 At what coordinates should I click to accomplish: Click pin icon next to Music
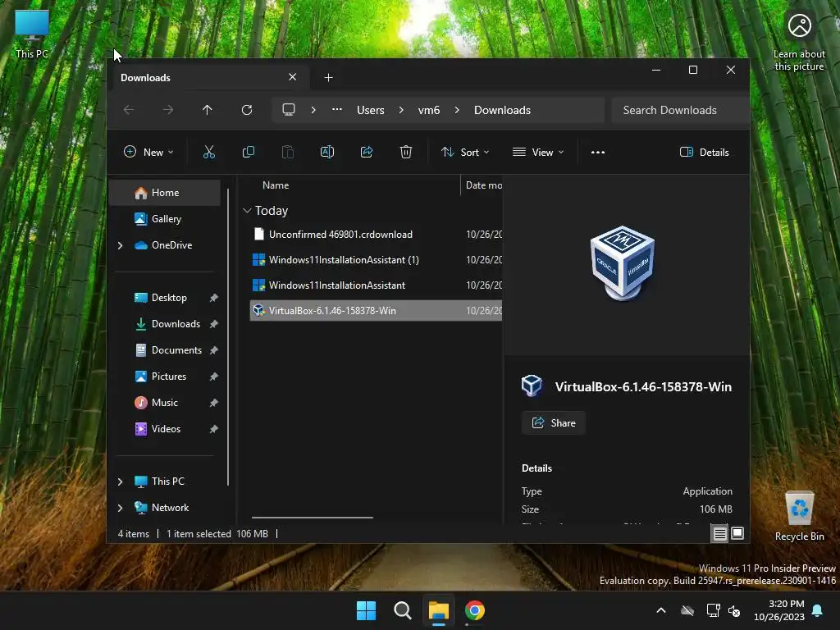214,403
